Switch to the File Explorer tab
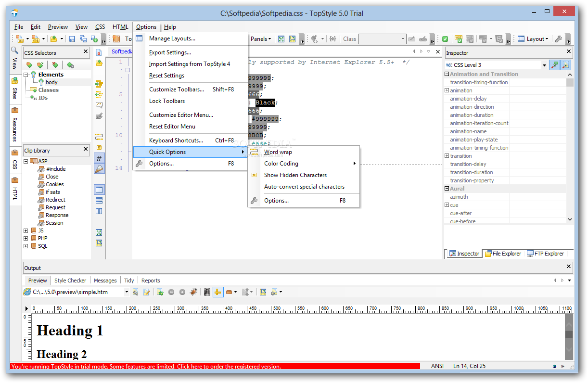 coord(503,254)
